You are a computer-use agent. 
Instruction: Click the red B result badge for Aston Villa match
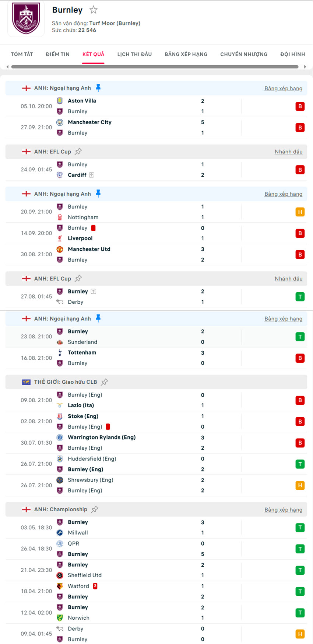coord(300,106)
